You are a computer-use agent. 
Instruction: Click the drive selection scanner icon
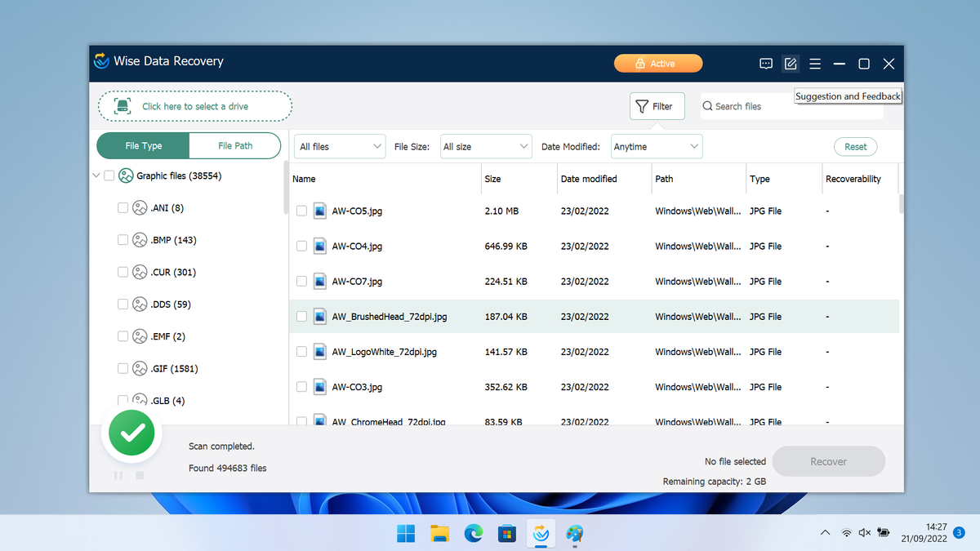click(123, 106)
